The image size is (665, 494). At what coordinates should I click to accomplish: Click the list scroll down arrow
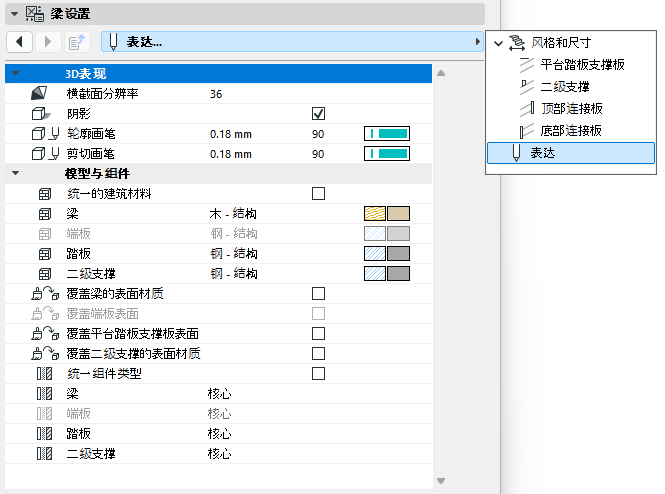pyautogui.click(x=441, y=481)
